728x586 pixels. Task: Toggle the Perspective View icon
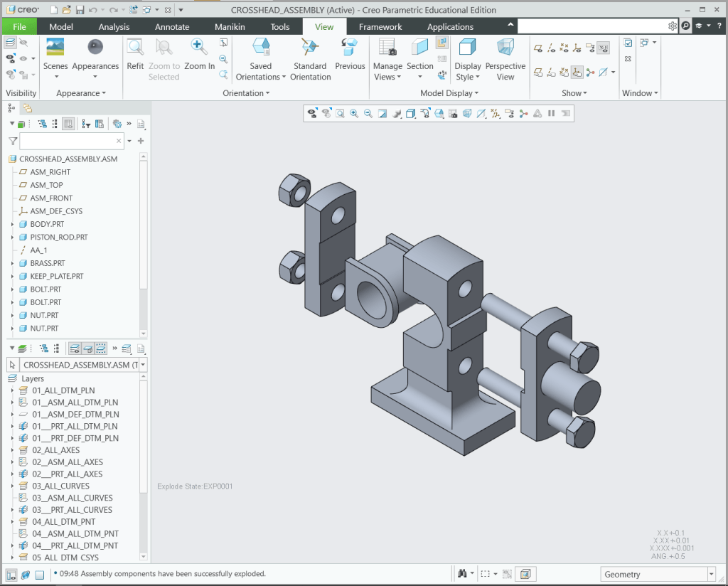pyautogui.click(x=505, y=48)
